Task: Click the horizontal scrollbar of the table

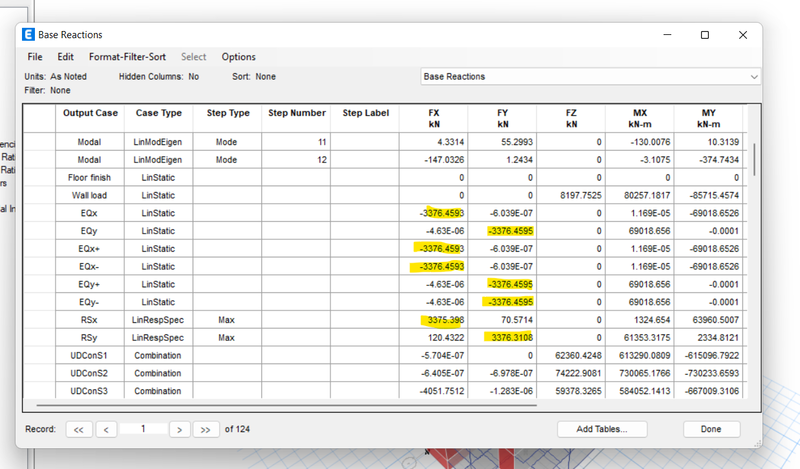Action: coord(286,405)
